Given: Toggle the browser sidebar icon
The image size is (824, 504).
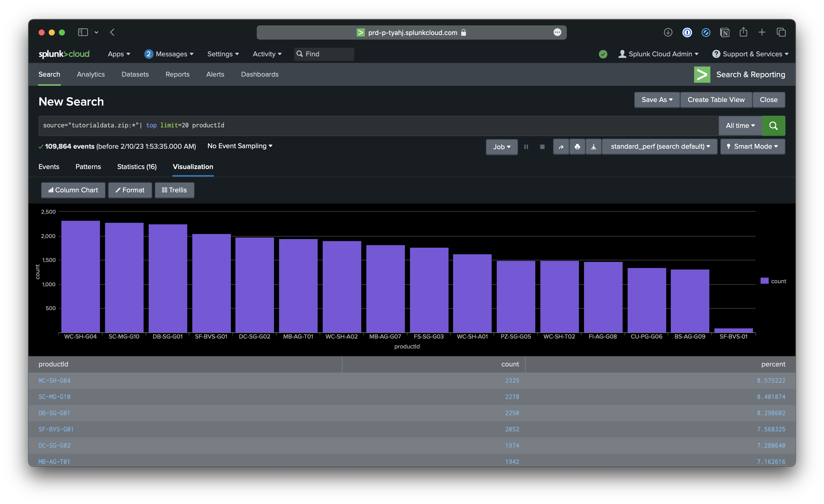Looking at the screenshot, I should (83, 32).
